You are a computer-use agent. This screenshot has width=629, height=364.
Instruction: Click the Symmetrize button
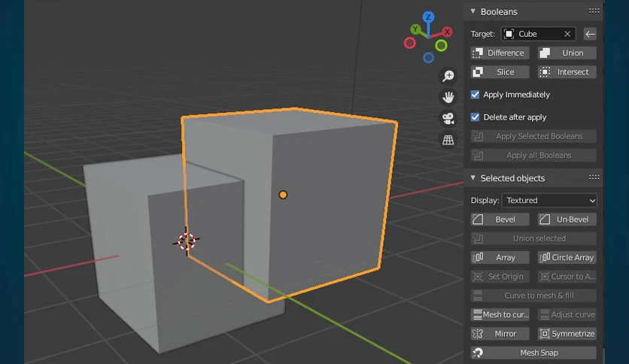(567, 333)
